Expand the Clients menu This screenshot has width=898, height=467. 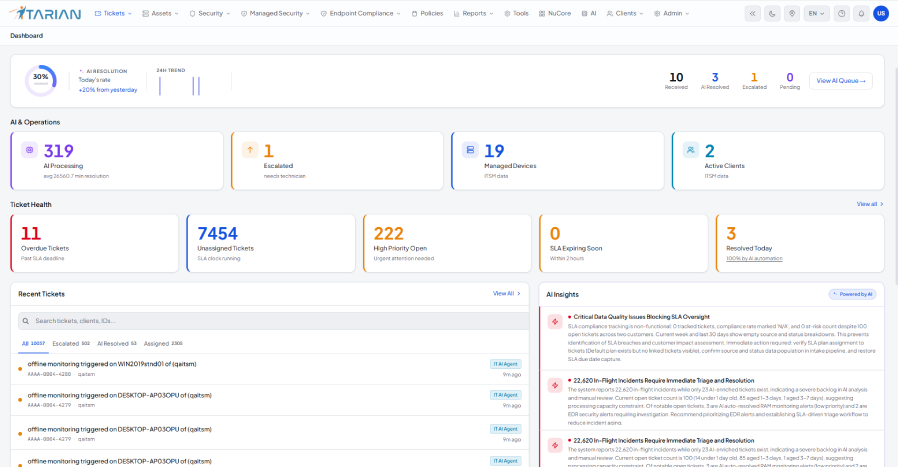625,13
